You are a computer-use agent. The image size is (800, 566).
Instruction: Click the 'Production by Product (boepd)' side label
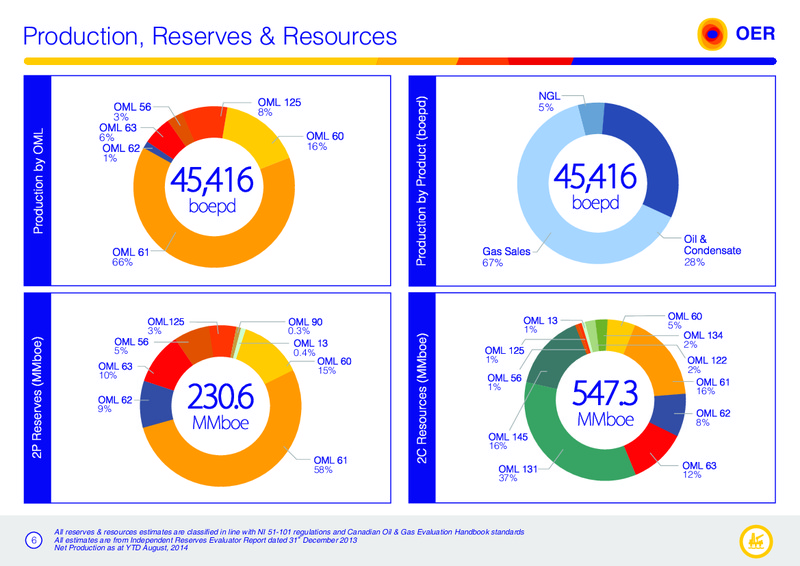[421, 181]
